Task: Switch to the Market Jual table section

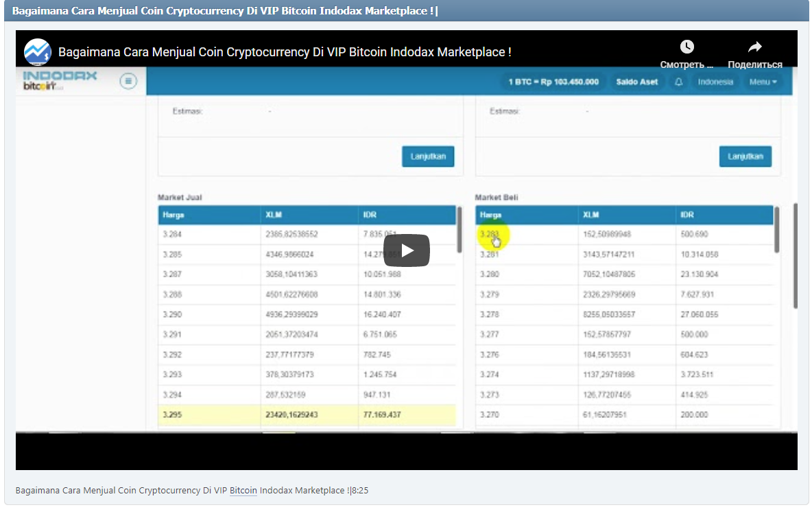Action: coord(174,198)
